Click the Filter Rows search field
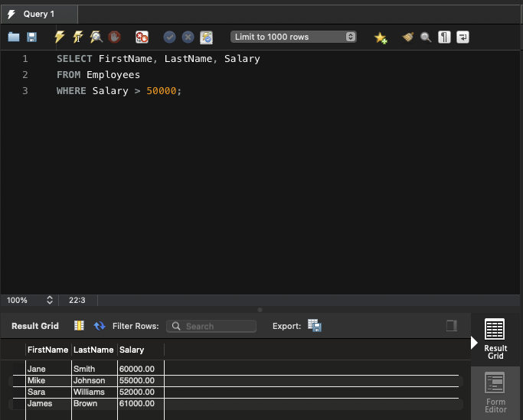 click(211, 326)
